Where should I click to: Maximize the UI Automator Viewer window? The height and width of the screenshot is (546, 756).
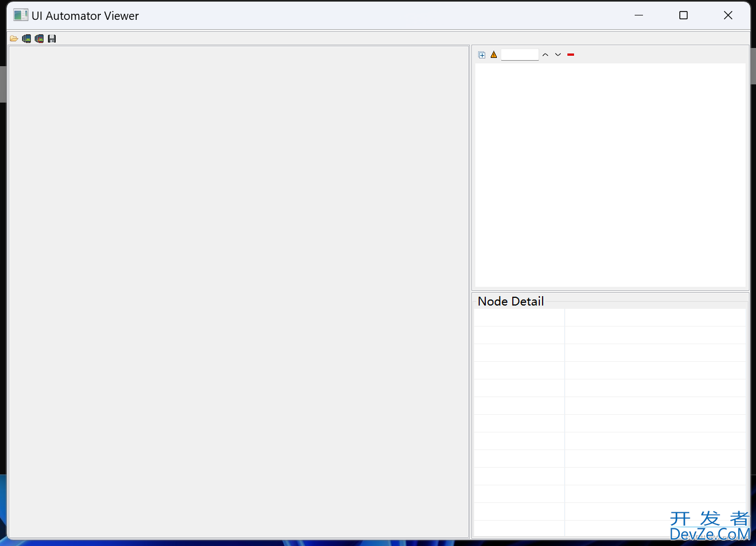[683, 15]
